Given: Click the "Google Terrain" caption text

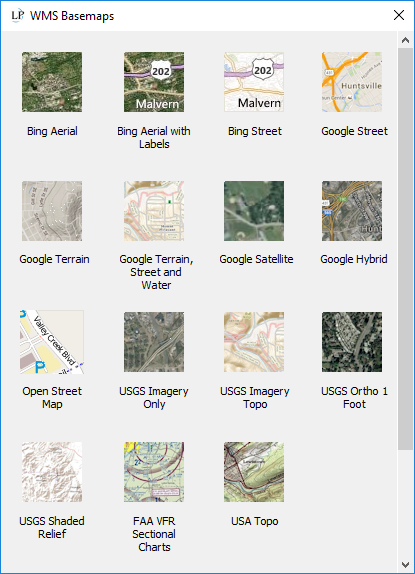Looking at the screenshot, I should tap(54, 259).
